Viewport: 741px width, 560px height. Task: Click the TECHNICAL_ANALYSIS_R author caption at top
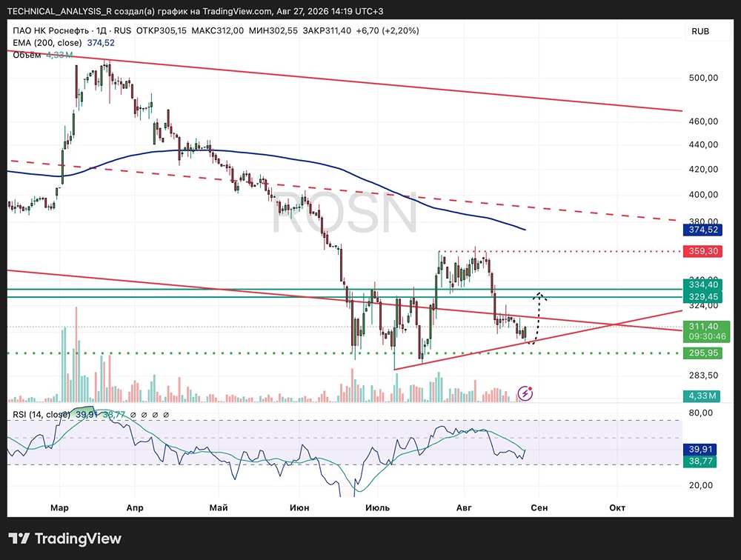[59, 11]
